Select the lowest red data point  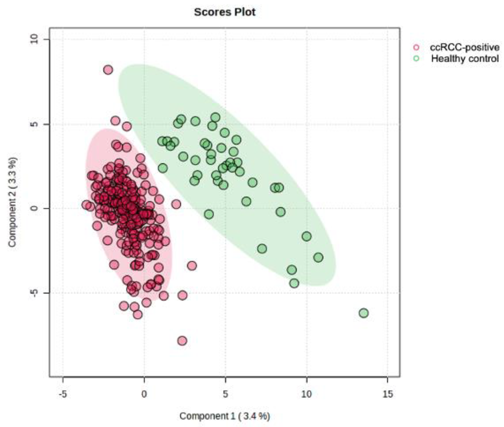tap(182, 341)
